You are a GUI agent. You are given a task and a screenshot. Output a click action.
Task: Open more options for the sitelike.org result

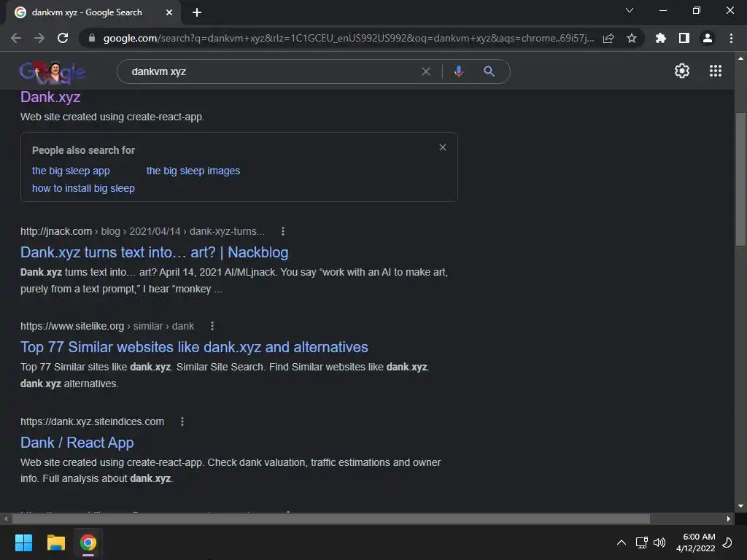tap(212, 326)
